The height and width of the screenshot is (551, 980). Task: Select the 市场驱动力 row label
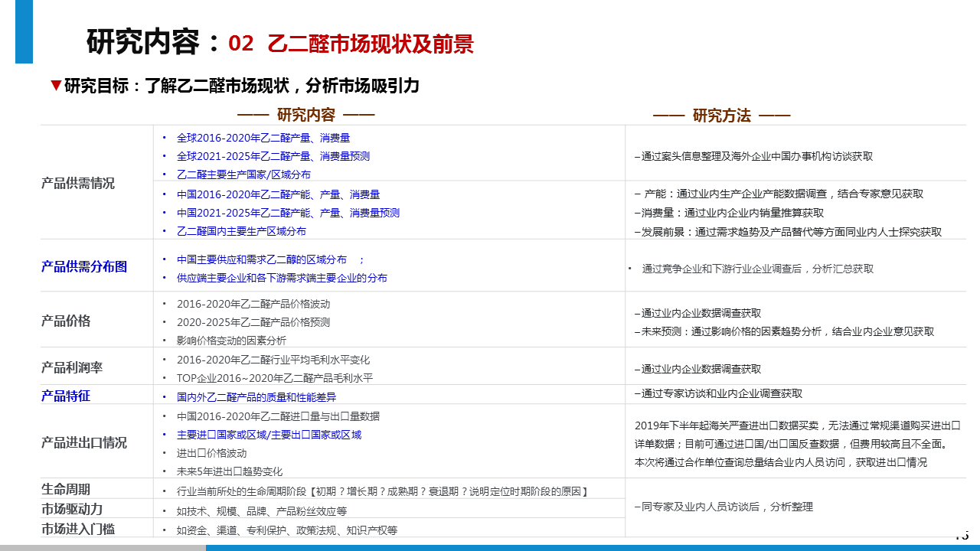click(x=72, y=509)
